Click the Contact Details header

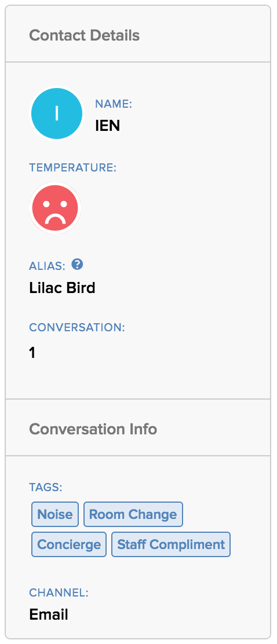pyautogui.click(x=84, y=35)
